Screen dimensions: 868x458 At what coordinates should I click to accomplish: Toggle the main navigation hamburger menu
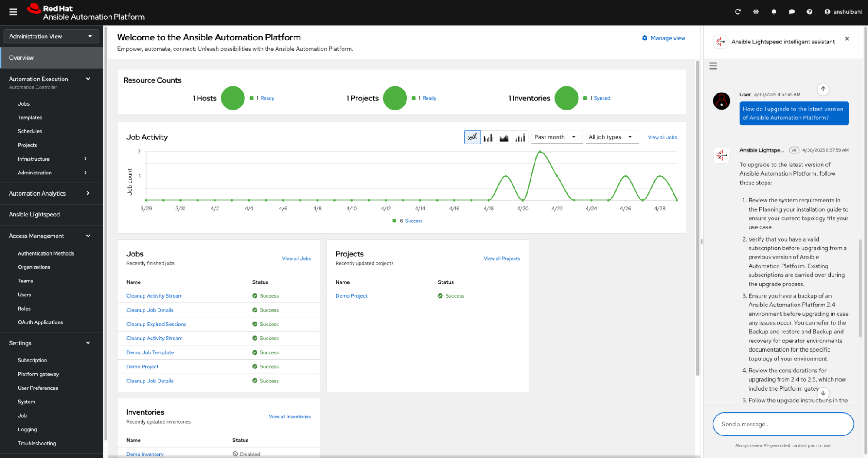point(13,12)
